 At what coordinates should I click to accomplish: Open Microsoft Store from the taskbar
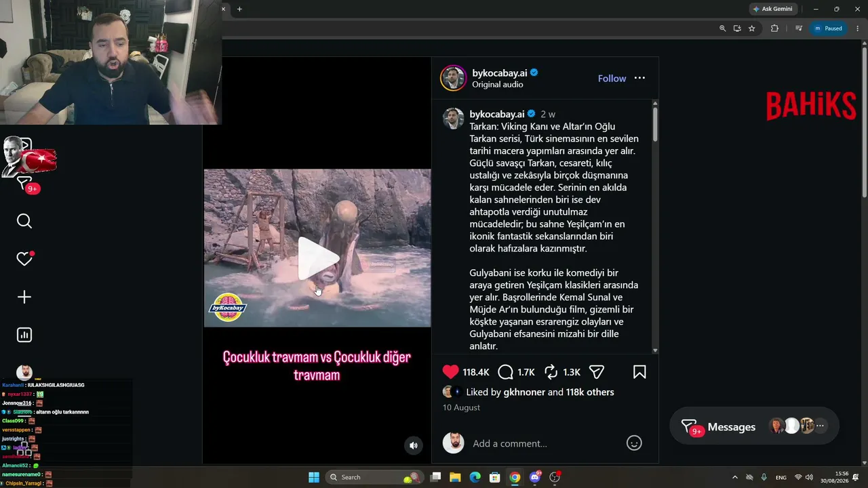coord(495,477)
